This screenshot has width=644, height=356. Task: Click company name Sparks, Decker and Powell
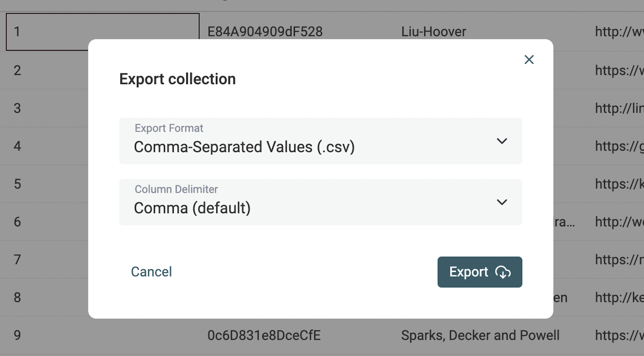click(480, 335)
